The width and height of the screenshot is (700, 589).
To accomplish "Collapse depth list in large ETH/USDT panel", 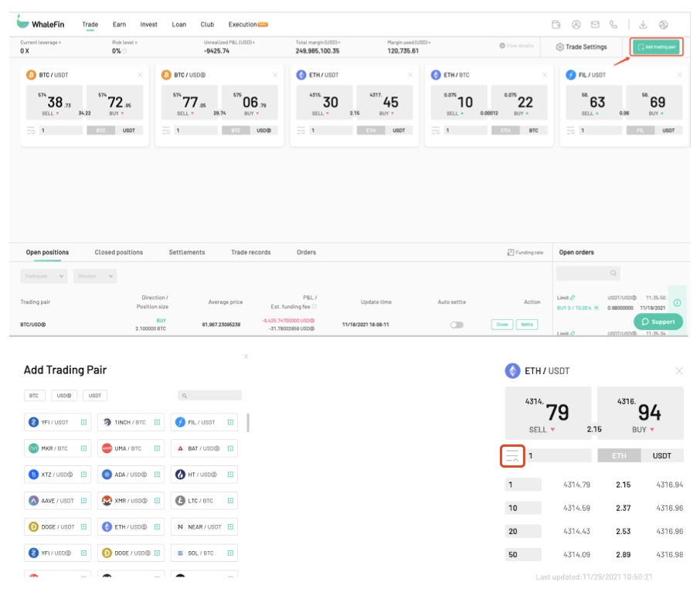I will coord(512,456).
